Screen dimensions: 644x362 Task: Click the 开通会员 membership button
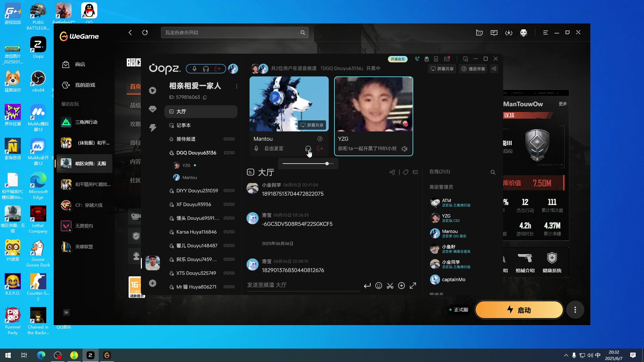click(398, 59)
